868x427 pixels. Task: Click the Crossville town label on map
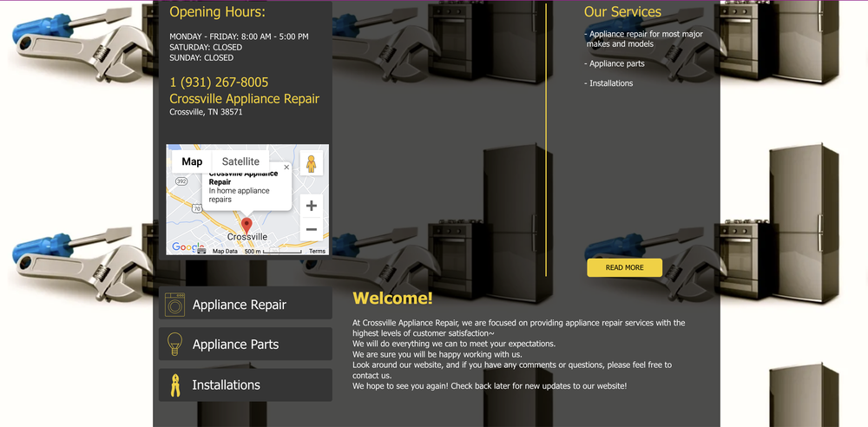247,237
